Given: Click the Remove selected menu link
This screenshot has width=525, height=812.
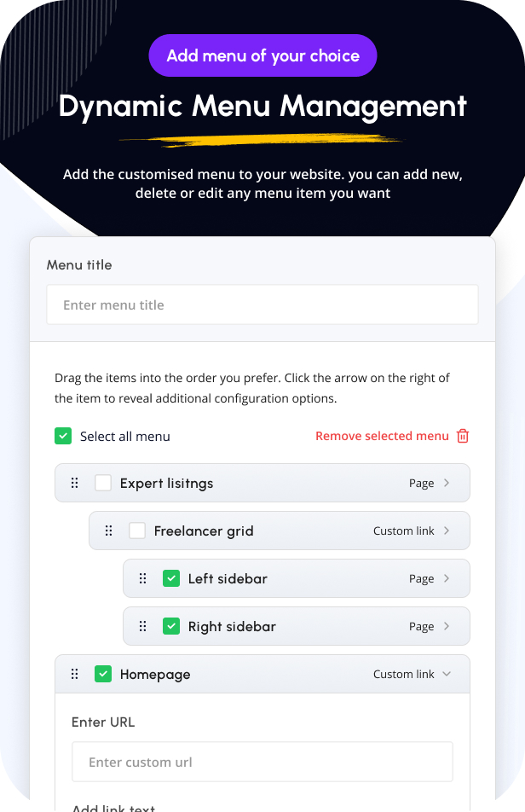Looking at the screenshot, I should coord(382,436).
